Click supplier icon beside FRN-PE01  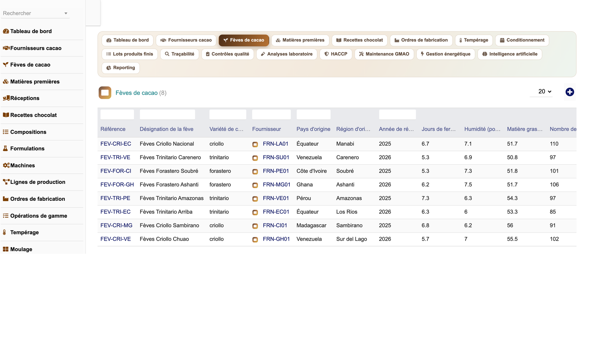coord(255,172)
